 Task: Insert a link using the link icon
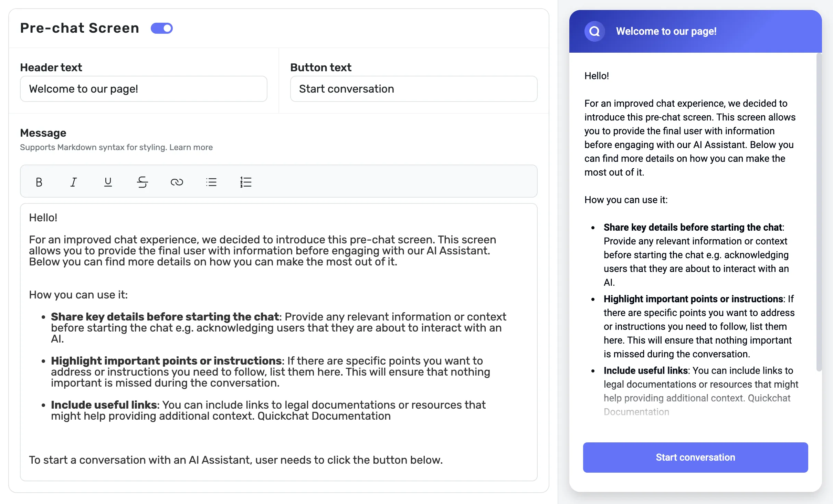point(177,182)
